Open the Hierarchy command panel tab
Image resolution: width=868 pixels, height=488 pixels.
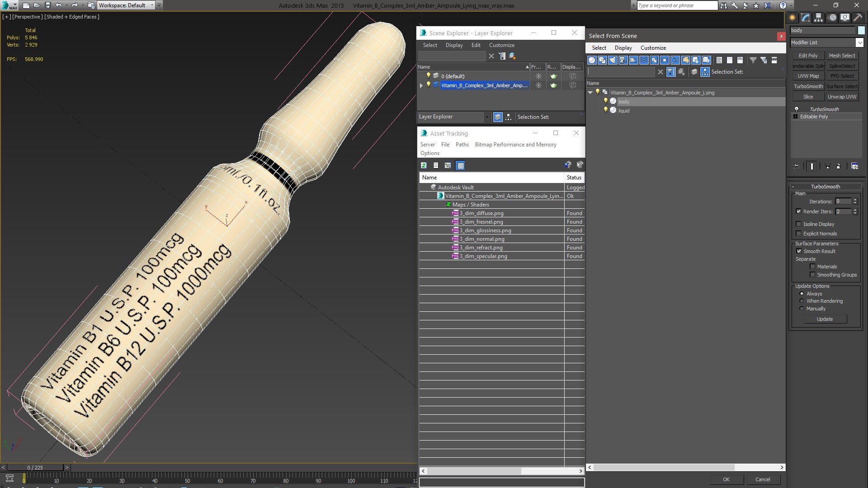pyautogui.click(x=819, y=18)
